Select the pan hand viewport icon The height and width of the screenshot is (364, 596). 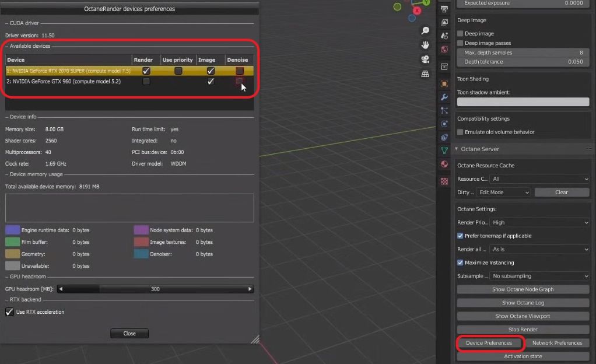pyautogui.click(x=425, y=45)
